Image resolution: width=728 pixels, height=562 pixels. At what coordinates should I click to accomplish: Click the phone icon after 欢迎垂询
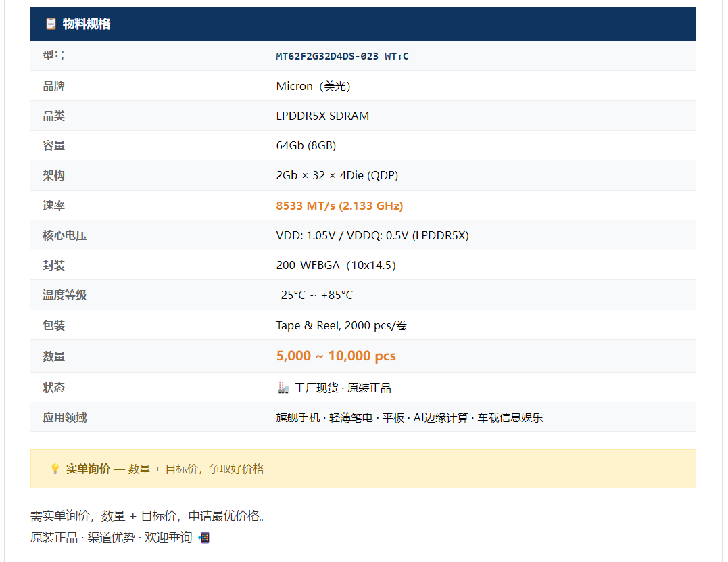tap(204, 538)
